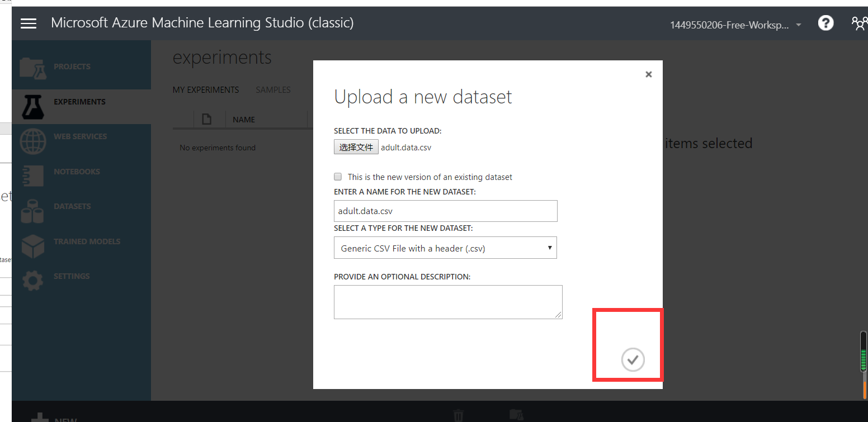Viewport: 868px width, 422px height.
Task: Sort by the NAME column header
Action: pyautogui.click(x=244, y=120)
